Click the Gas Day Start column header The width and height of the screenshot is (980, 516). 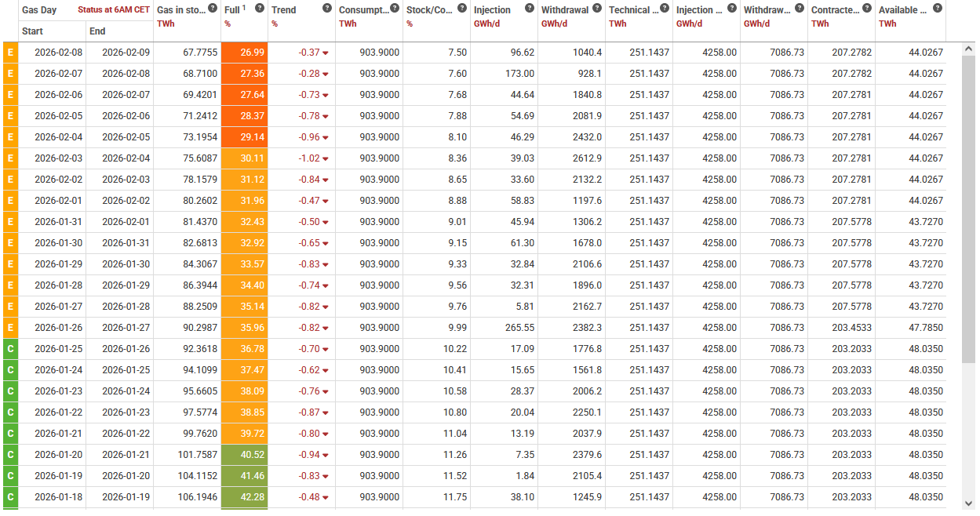33,31
